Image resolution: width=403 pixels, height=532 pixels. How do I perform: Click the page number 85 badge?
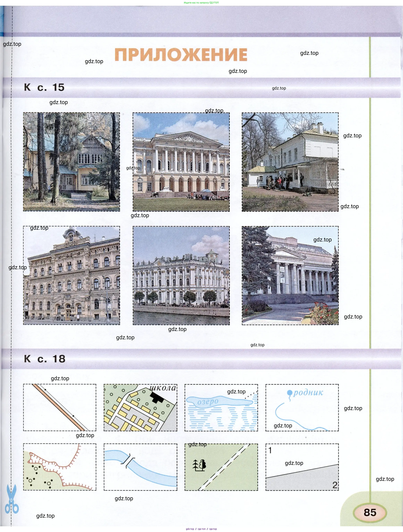click(370, 512)
